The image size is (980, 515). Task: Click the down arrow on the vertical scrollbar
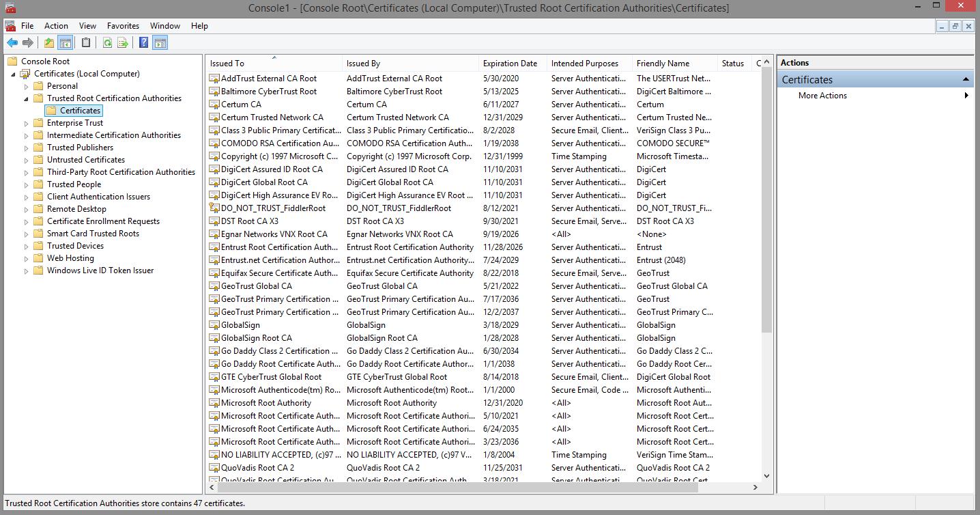[x=766, y=475]
